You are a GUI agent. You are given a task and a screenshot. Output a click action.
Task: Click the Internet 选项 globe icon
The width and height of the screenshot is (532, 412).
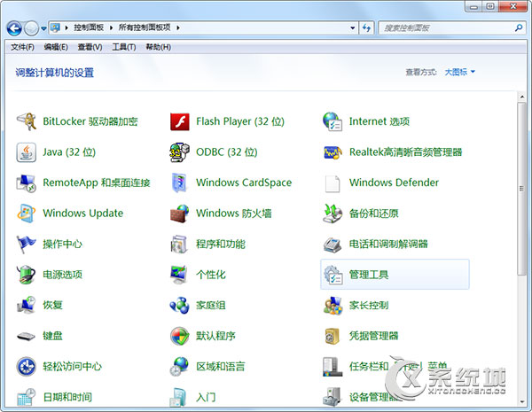coord(332,121)
